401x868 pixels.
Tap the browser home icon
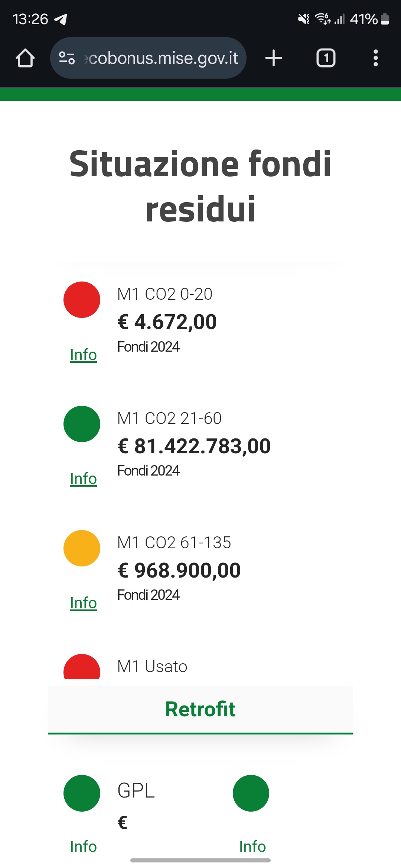point(25,58)
